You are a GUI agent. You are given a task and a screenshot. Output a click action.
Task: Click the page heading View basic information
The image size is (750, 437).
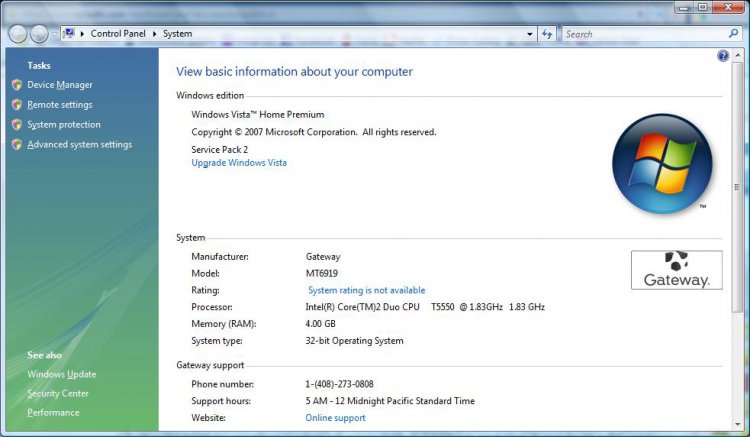294,72
